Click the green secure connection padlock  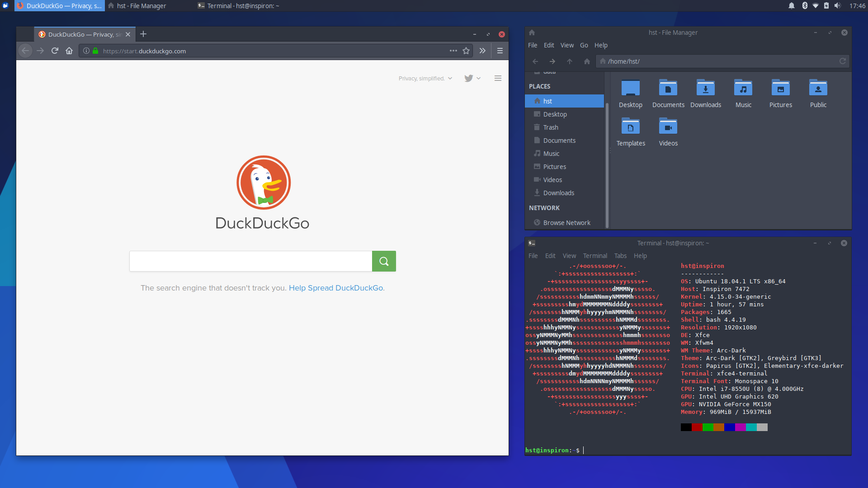click(x=95, y=51)
